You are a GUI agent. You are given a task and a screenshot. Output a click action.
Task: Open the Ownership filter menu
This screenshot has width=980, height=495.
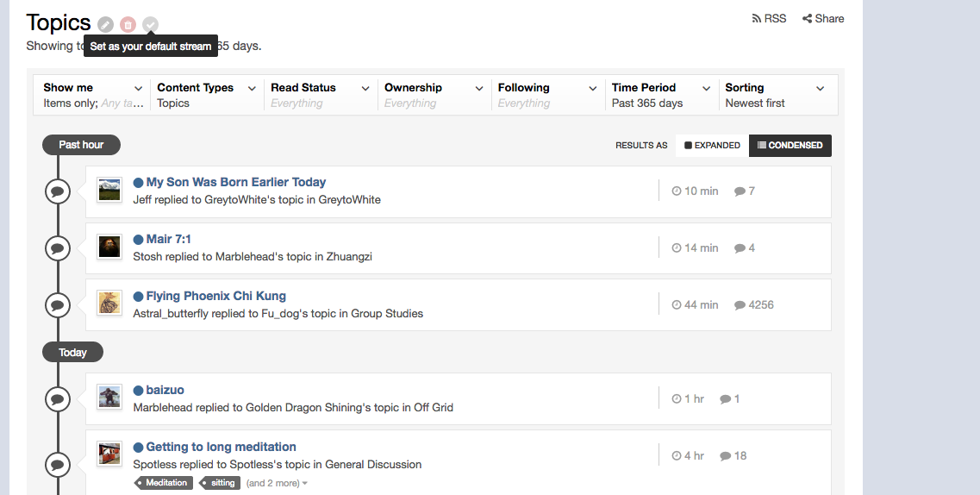[434, 95]
